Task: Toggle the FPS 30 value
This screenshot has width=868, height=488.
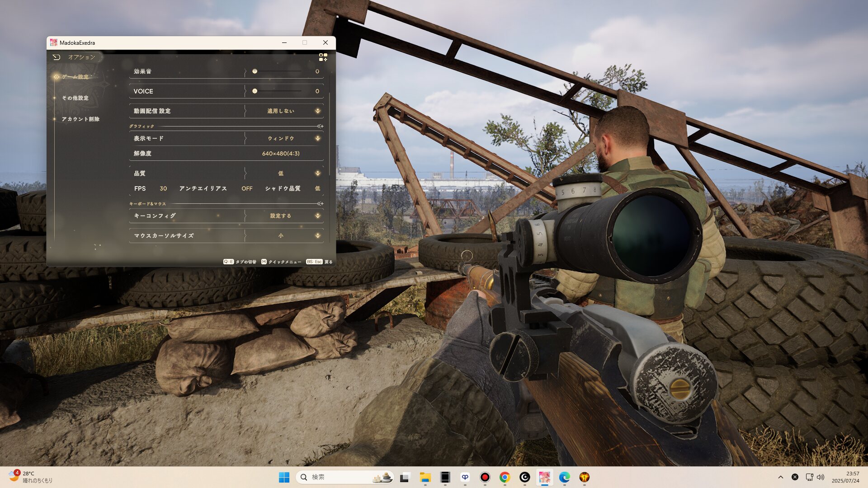Action: [163, 189]
